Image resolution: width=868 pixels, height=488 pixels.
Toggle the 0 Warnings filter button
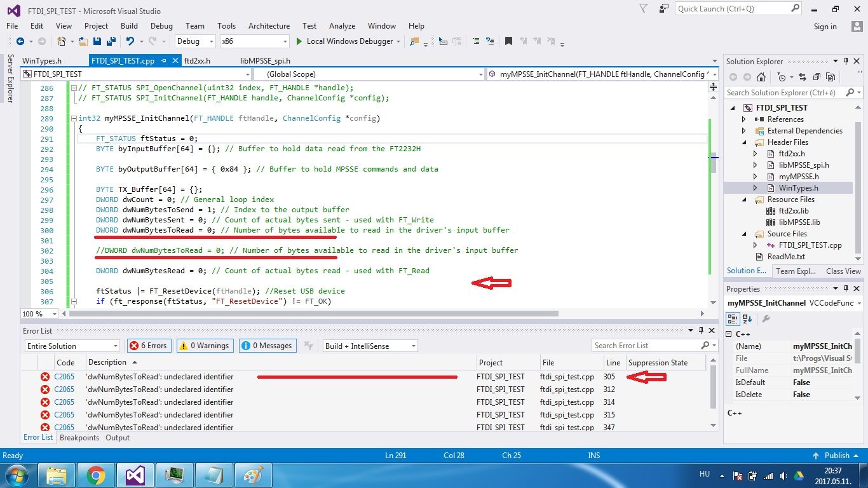204,346
